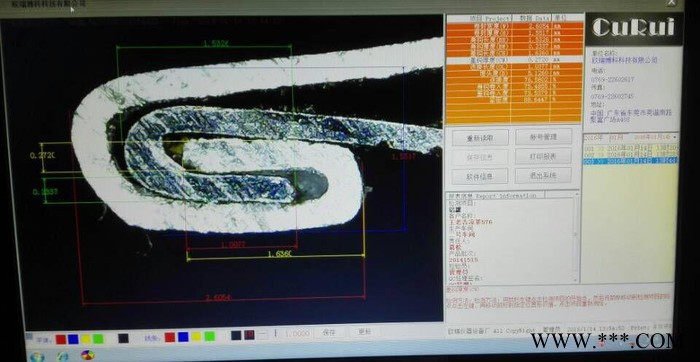Viewport: 700px width, 362px height.
Task: Click batch number 20141515 in report info
Action: click(462, 259)
